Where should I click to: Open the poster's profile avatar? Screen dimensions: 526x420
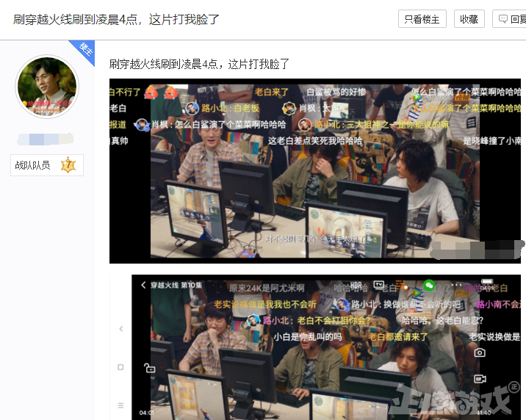[x=47, y=87]
